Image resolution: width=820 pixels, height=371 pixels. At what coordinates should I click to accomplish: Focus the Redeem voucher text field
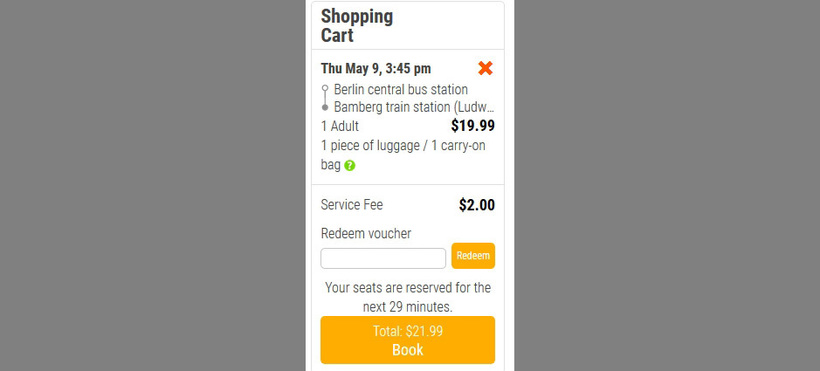[x=383, y=258]
